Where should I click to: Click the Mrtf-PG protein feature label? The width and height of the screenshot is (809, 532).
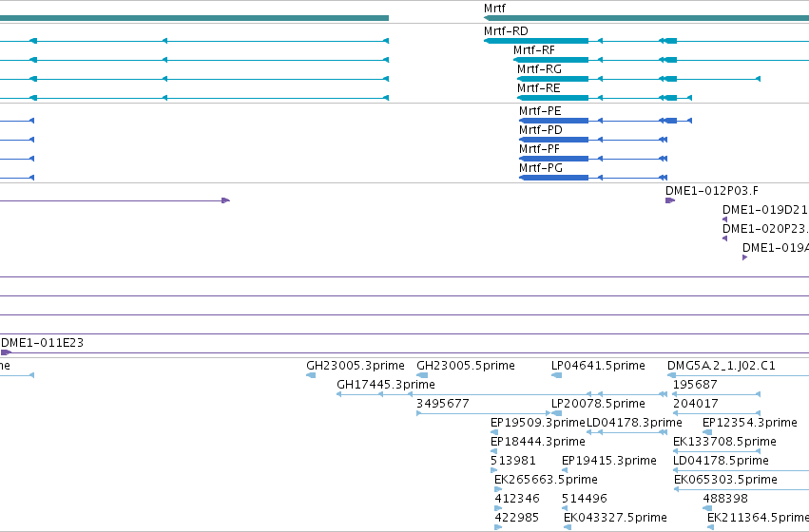(540, 168)
